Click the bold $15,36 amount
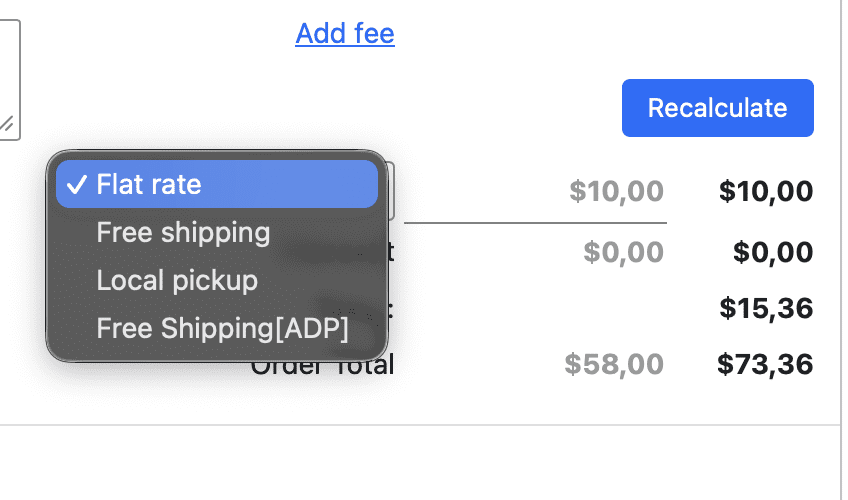 click(765, 308)
